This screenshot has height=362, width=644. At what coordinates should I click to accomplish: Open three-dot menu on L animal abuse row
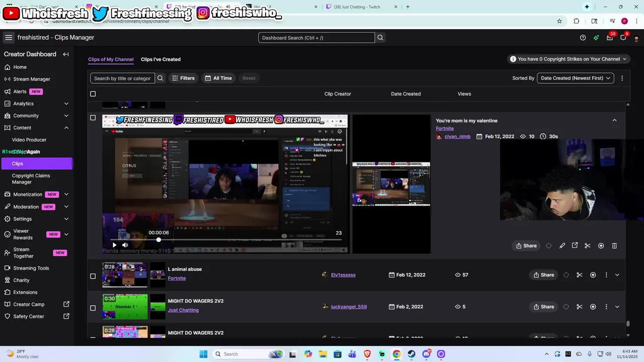coord(606,275)
